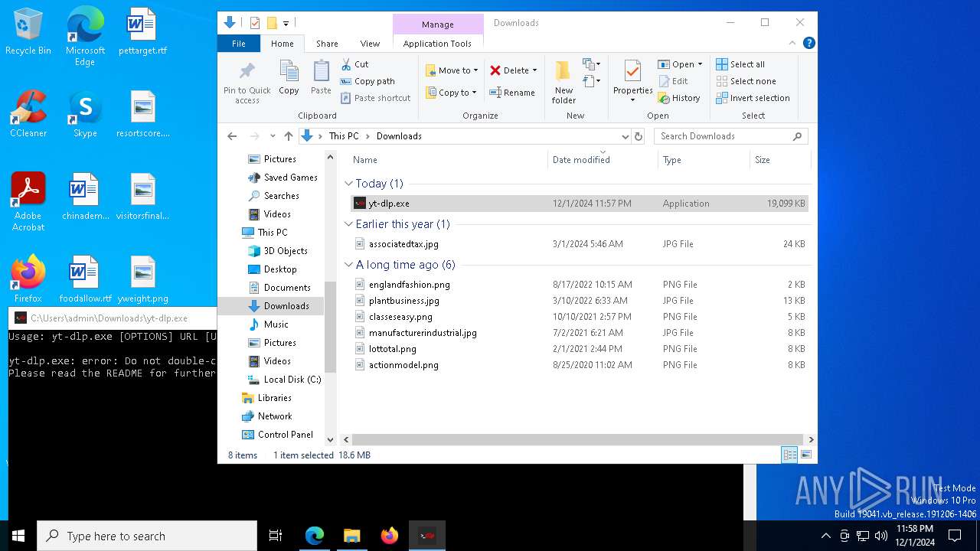Minimize the ribbon with the chevron

(x=793, y=43)
